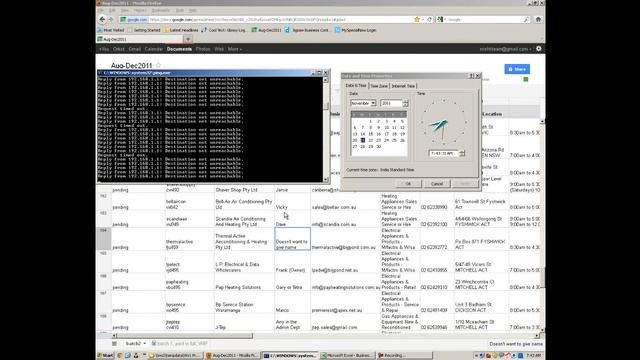Screen dimensions: 640x360
Task: Open the Latest Headlines bookmark
Action: 181,30
